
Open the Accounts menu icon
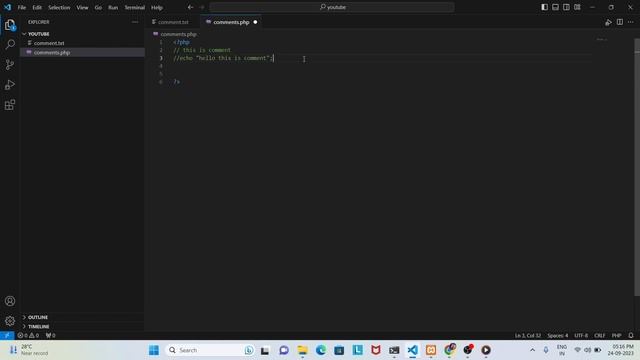pos(10,301)
